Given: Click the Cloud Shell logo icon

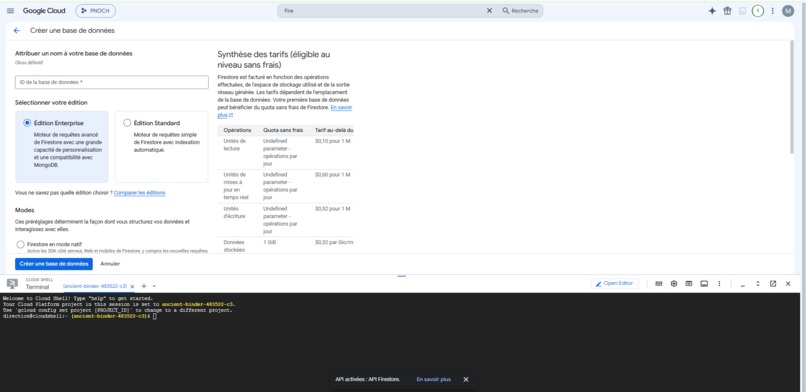Looking at the screenshot, I should click(x=12, y=284).
